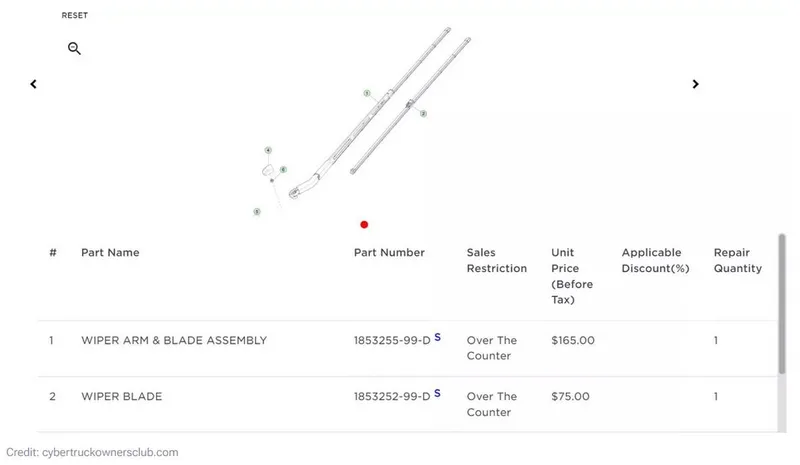
Task: Click the blue S badge for wiper blade
Action: pyautogui.click(x=437, y=394)
